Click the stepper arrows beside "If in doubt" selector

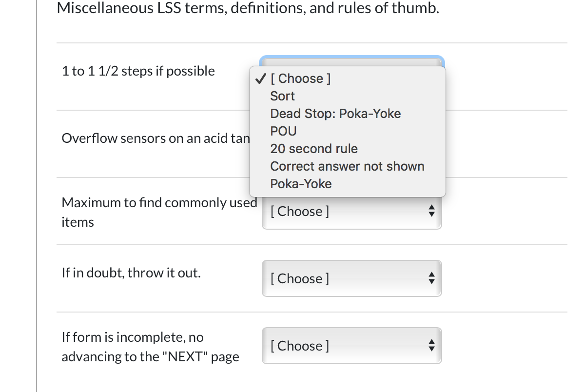(x=431, y=278)
